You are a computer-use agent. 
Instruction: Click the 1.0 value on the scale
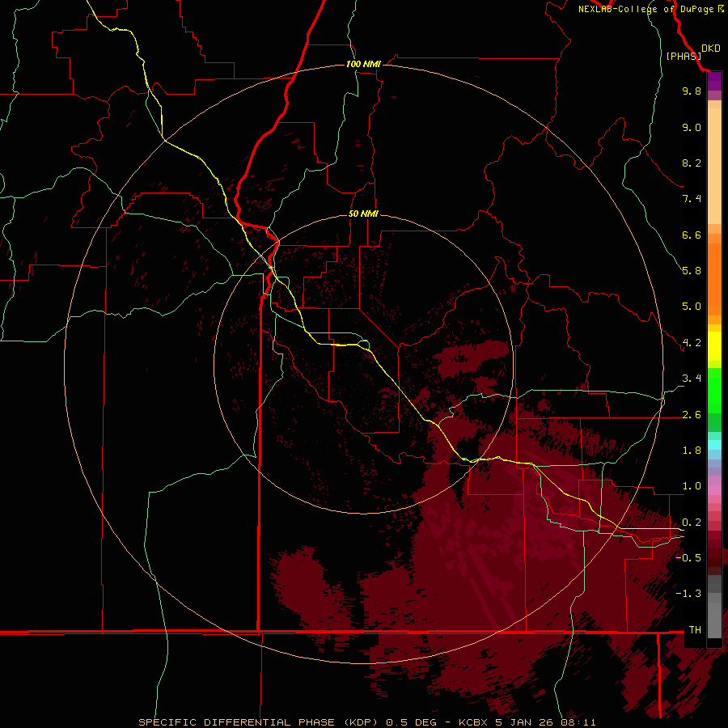click(x=692, y=486)
